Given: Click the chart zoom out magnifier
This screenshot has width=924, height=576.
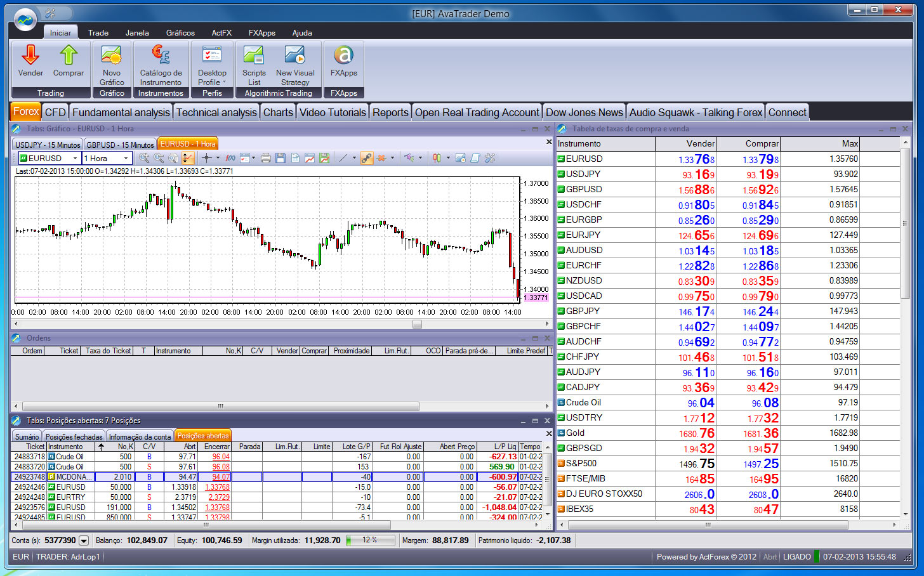Looking at the screenshot, I should pyautogui.click(x=159, y=158).
